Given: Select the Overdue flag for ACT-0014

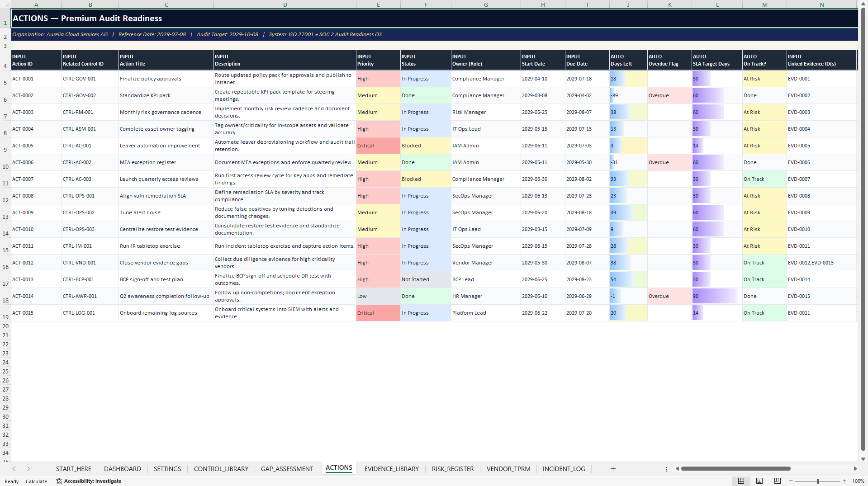Looking at the screenshot, I should [669, 296].
